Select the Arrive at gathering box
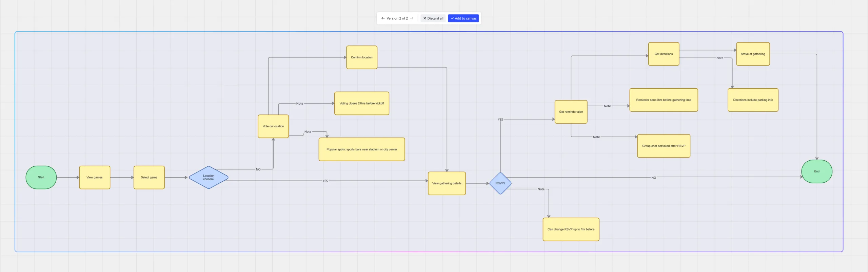 coord(753,54)
